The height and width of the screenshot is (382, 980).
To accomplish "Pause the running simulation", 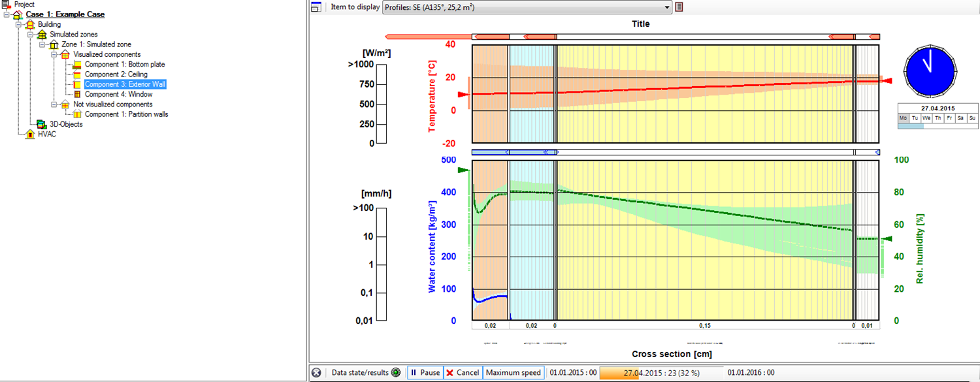I will pos(425,373).
